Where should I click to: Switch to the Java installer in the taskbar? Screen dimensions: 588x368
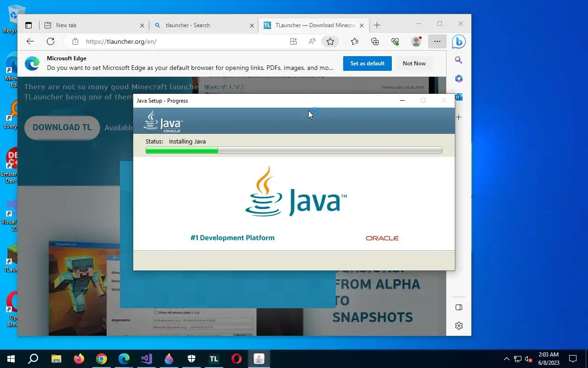point(259,359)
